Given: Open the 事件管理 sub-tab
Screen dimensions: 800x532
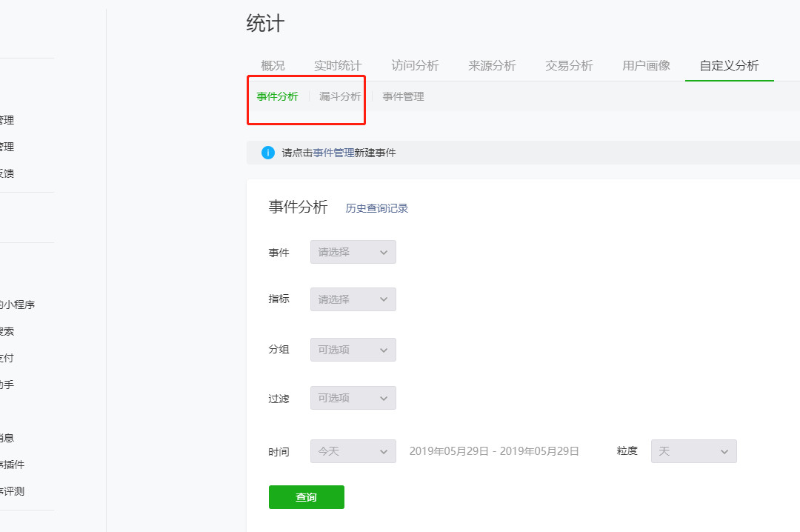Looking at the screenshot, I should (403, 96).
